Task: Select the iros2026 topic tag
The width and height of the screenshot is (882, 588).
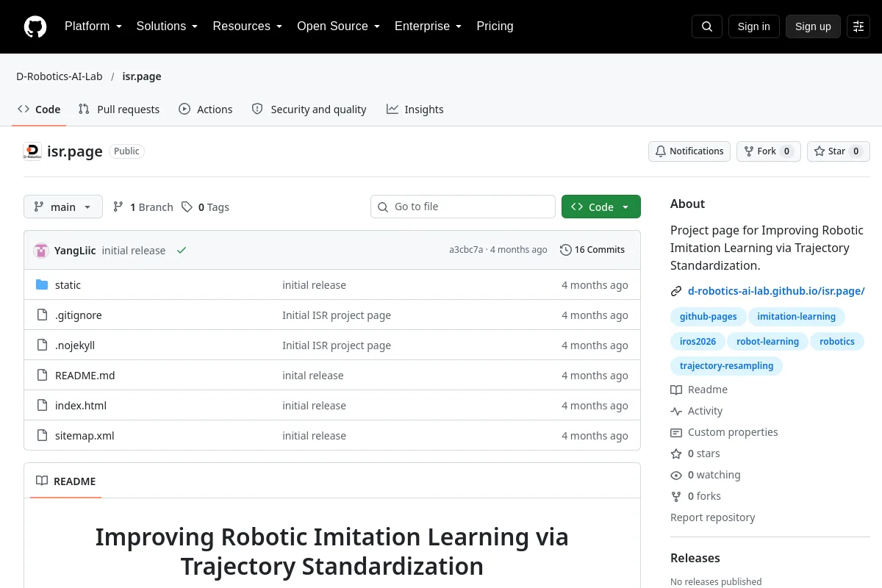Action: (698, 342)
